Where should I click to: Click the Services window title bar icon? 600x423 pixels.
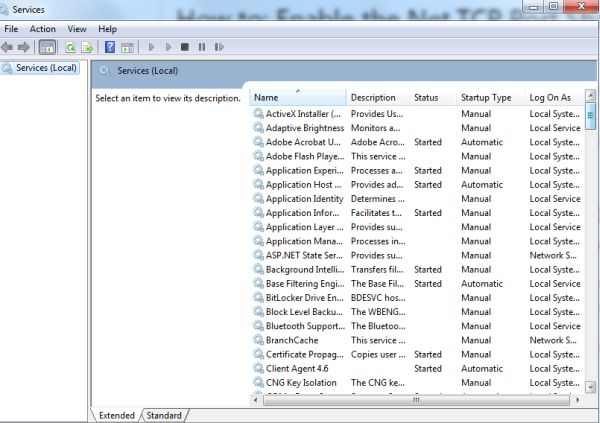tap(4, 10)
